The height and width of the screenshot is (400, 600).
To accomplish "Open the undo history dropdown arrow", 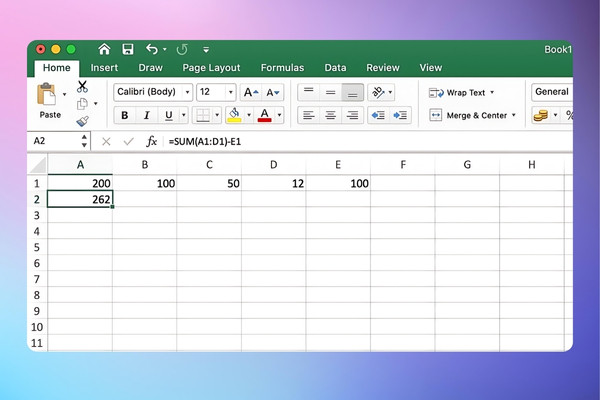I will click(x=165, y=49).
